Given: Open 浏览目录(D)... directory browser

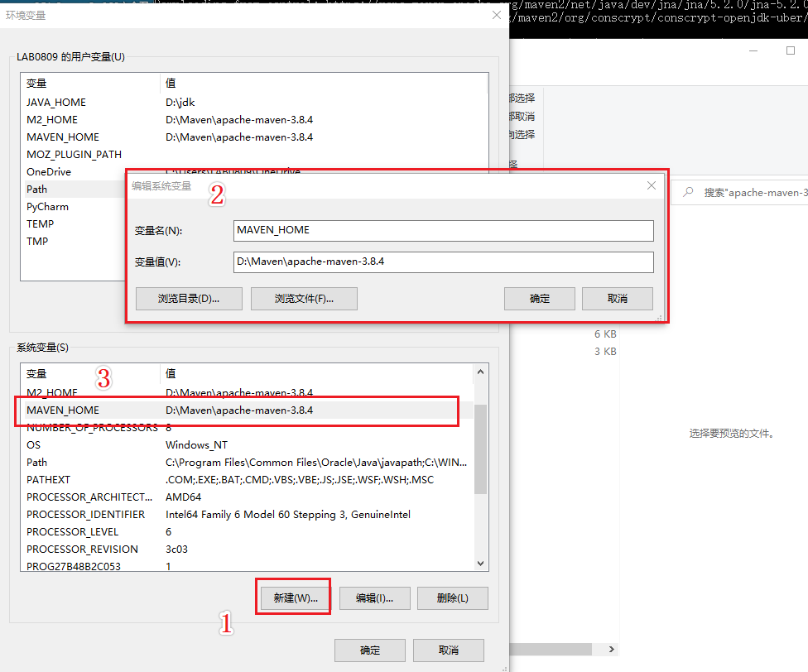Looking at the screenshot, I should point(189,299).
